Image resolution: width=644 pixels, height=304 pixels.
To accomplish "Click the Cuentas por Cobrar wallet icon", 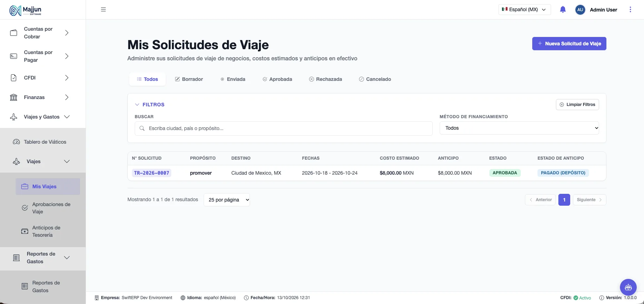I will [x=14, y=33].
